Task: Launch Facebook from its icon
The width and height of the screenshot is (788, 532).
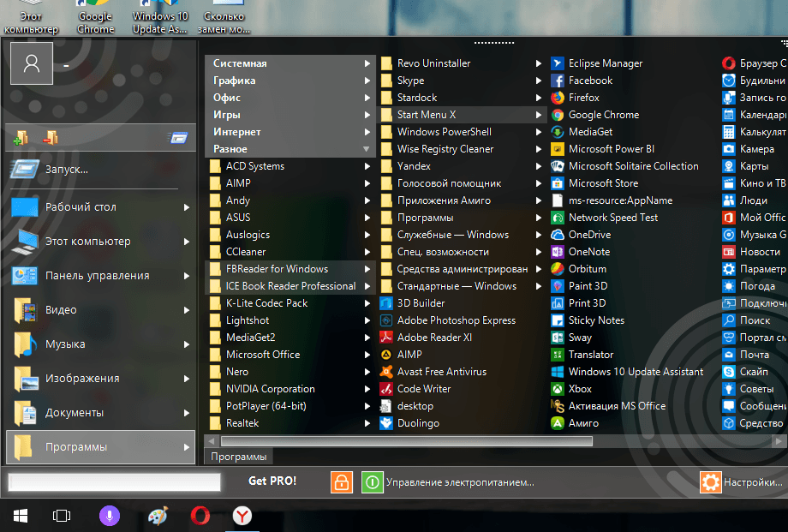Action: pos(558,81)
